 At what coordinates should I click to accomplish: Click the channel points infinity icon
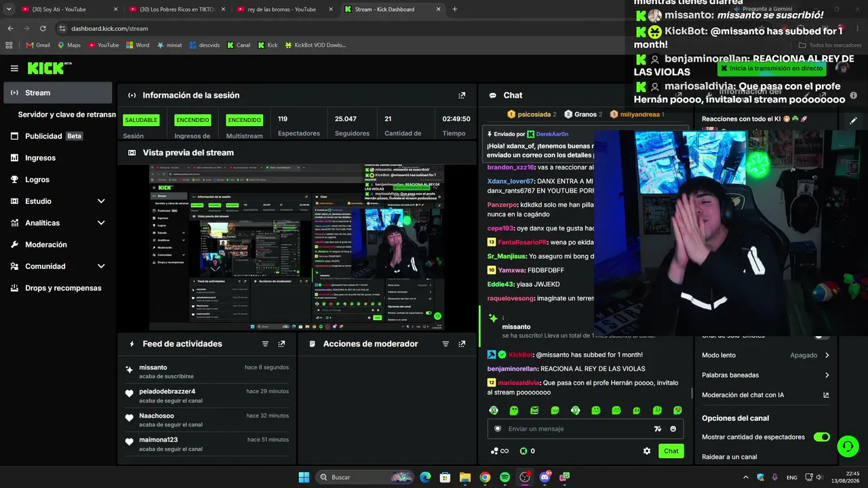coord(500,451)
